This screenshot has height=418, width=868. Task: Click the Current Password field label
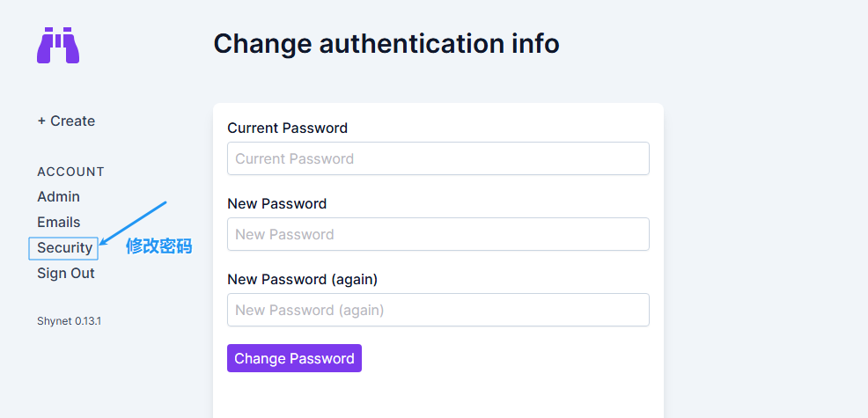click(x=287, y=128)
